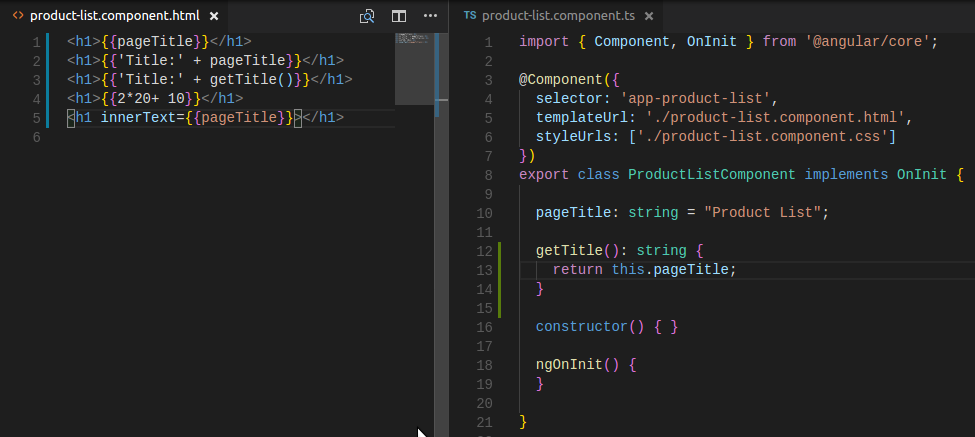Screen dimensions: 975x437
Task: Close the product-list.component.html tab
Action: click(213, 16)
